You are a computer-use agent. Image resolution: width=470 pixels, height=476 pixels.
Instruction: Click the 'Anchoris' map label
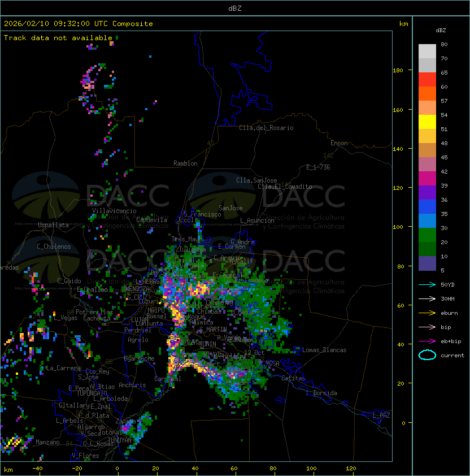pyautogui.click(x=132, y=385)
